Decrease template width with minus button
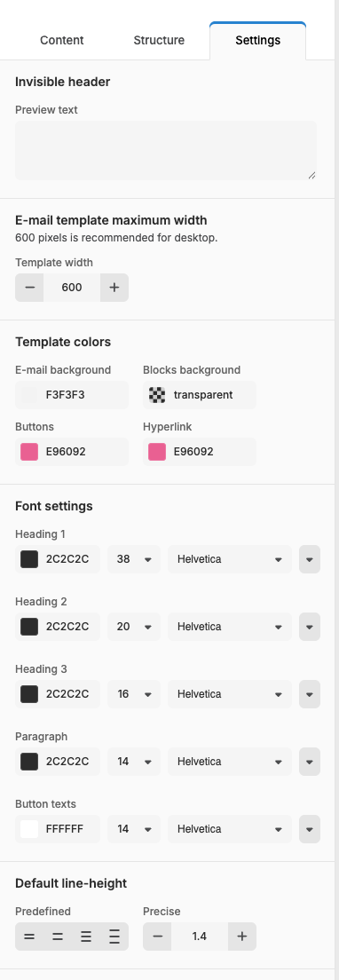 [x=29, y=288]
